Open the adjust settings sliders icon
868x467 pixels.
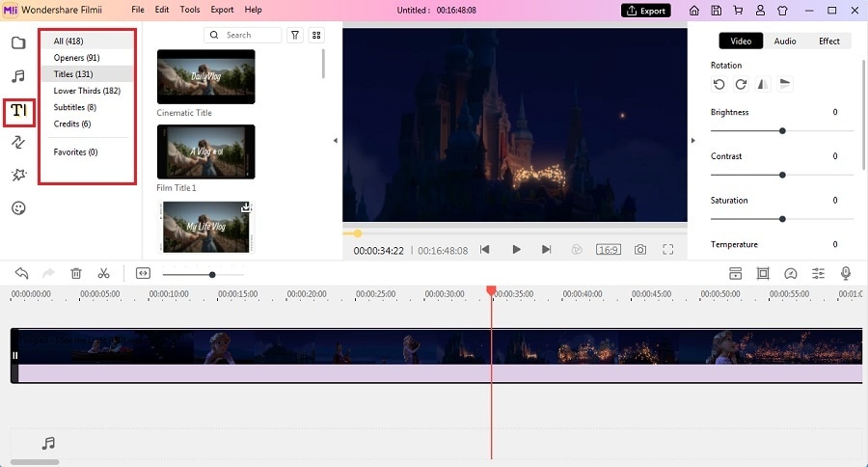pos(818,273)
